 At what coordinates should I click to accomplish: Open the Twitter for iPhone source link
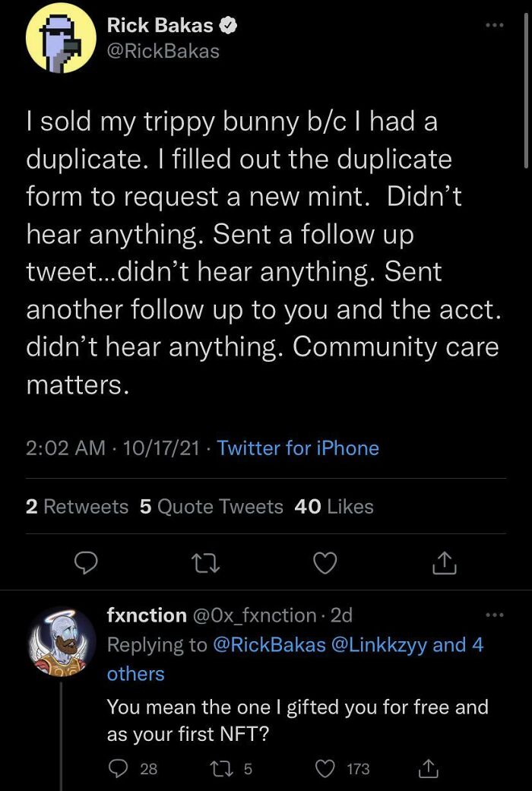[x=297, y=448]
